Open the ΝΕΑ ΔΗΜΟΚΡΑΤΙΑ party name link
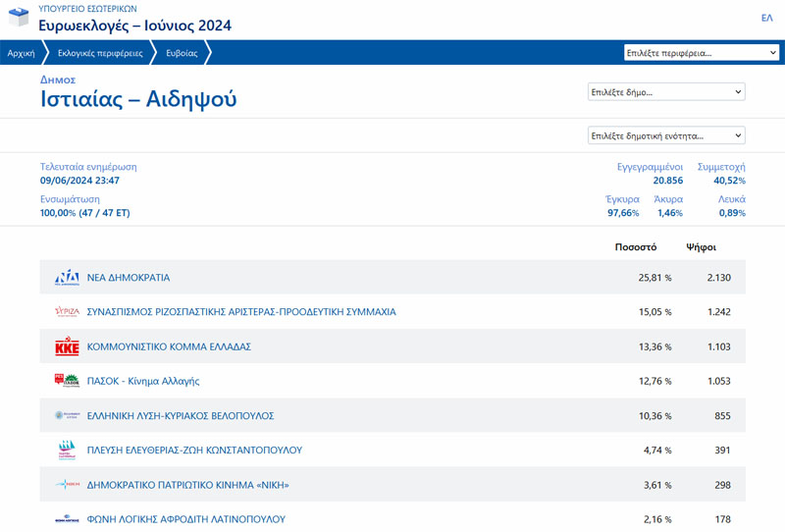The image size is (785, 532). pyautogui.click(x=129, y=278)
